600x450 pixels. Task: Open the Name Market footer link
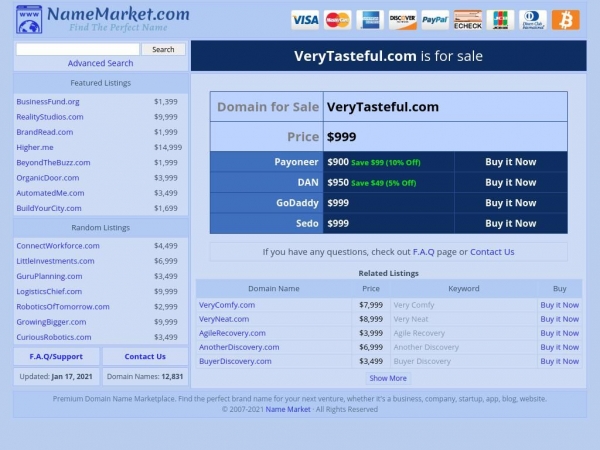[288, 409]
